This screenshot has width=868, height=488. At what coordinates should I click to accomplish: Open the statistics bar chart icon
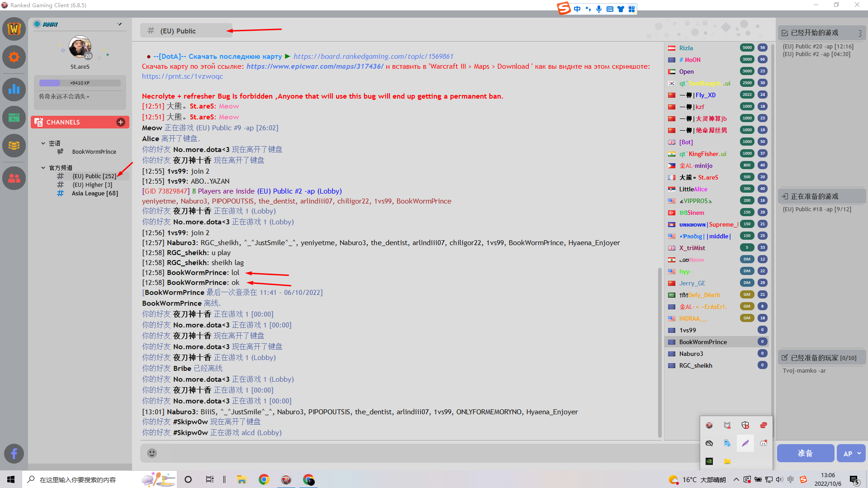14,89
